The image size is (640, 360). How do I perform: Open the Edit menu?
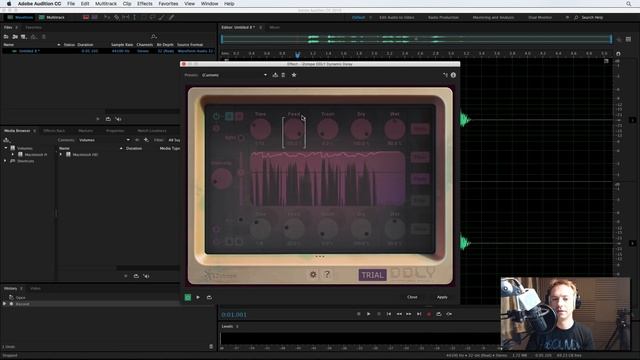[x=85, y=4]
